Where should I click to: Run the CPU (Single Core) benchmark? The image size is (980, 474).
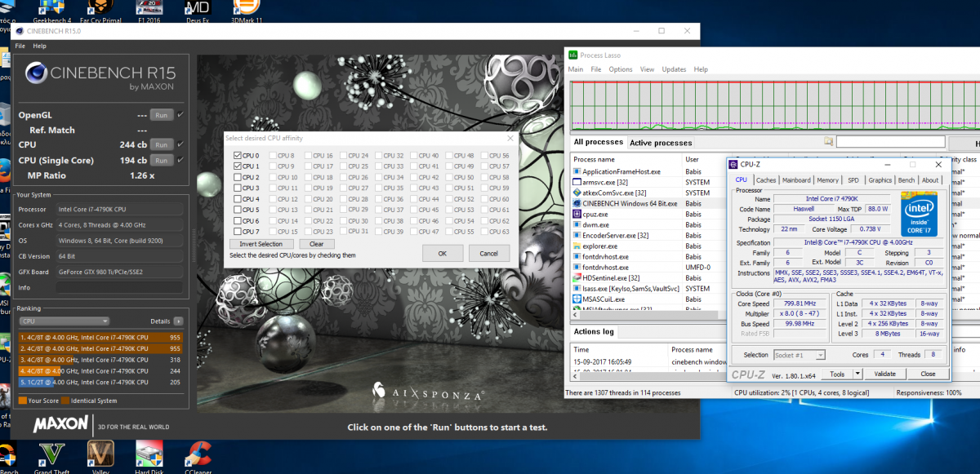162,160
